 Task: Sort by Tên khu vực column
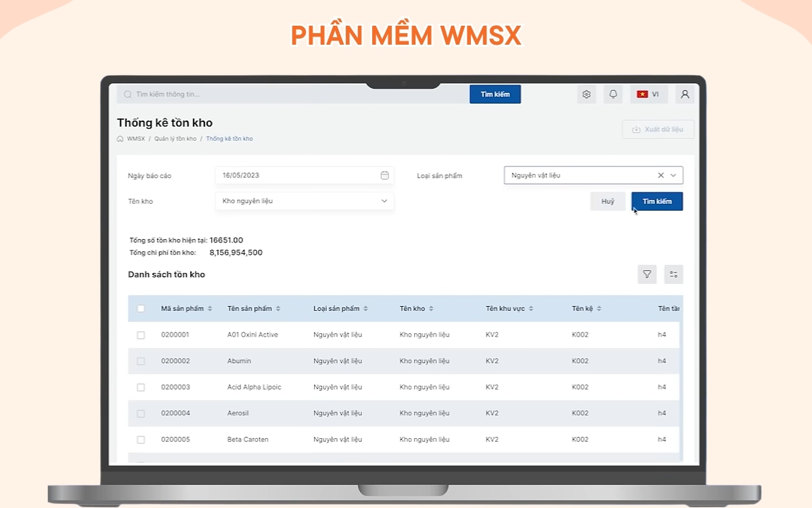pos(531,309)
